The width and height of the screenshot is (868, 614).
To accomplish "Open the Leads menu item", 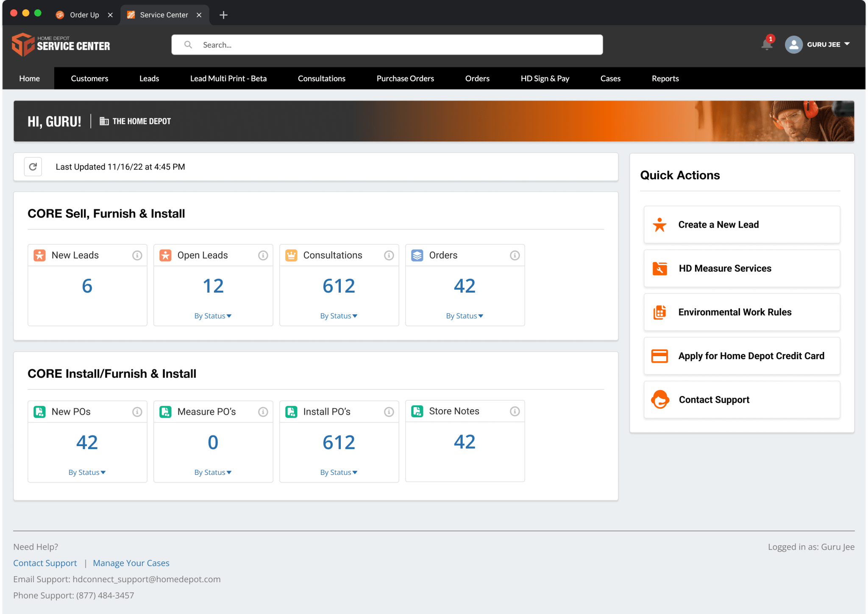I will [149, 78].
